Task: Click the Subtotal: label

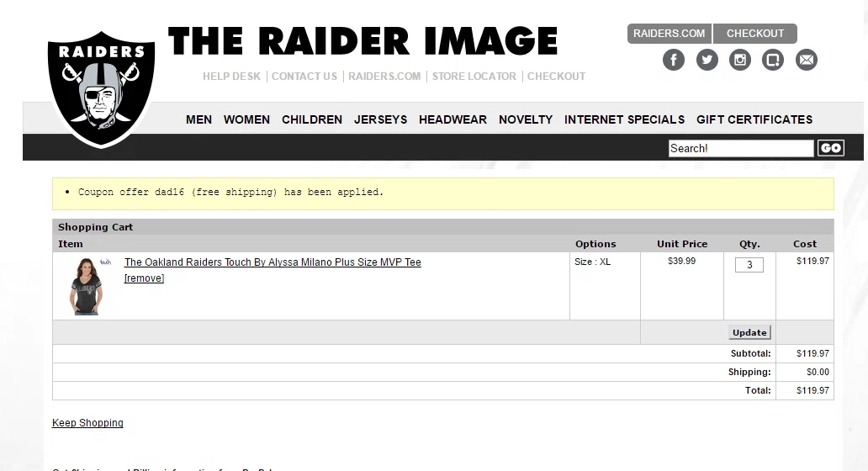Action: pos(750,353)
